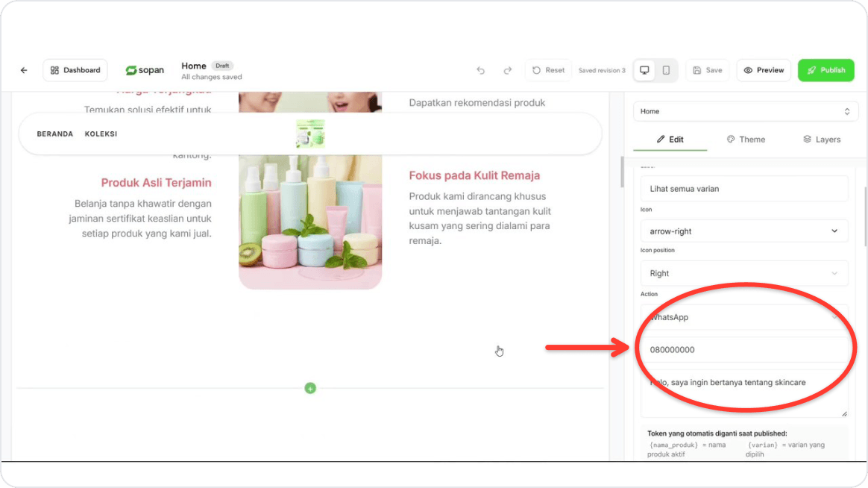Image resolution: width=868 pixels, height=488 pixels.
Task: Click the Sopan logo
Action: [x=145, y=70]
